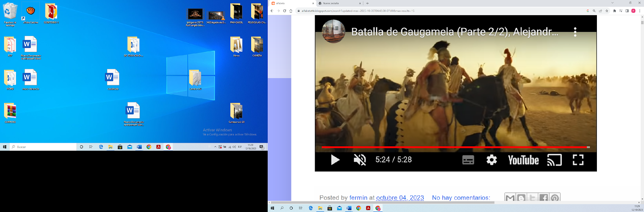Select the muro-denuncia Word document
Image resolution: width=644 pixels, height=212 pixels.
tap(31, 80)
